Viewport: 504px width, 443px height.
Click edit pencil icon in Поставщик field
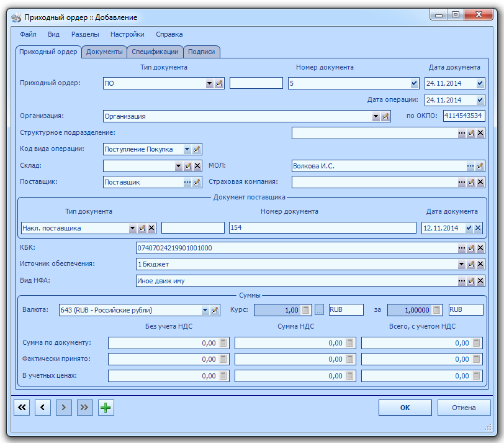pos(197,183)
